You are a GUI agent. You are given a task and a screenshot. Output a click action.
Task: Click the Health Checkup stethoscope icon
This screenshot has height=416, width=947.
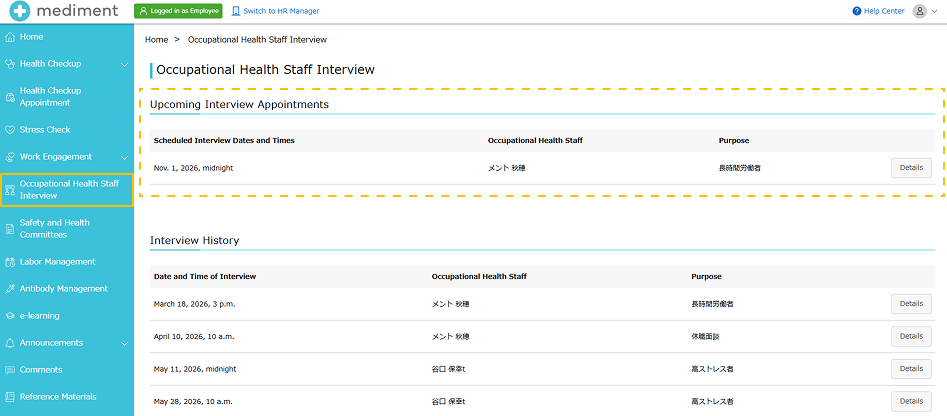click(x=9, y=64)
